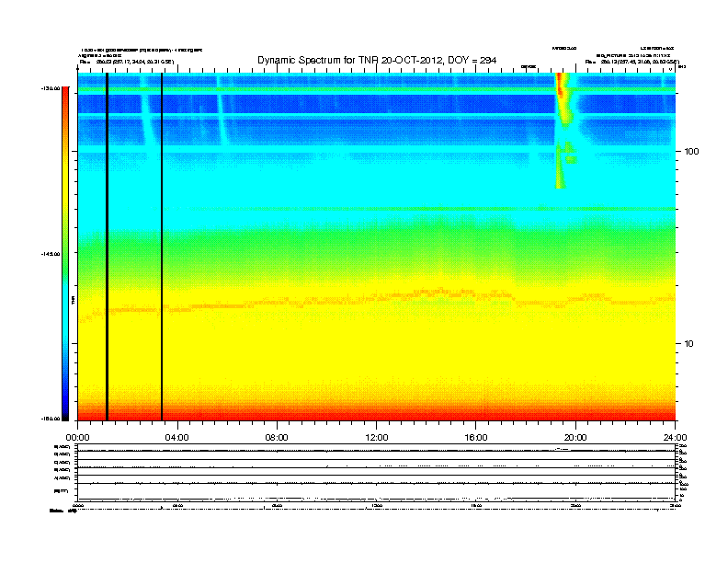Click the thin green horizontal line near 50 kHz
Screen dimensions: 728x563
point(377,209)
